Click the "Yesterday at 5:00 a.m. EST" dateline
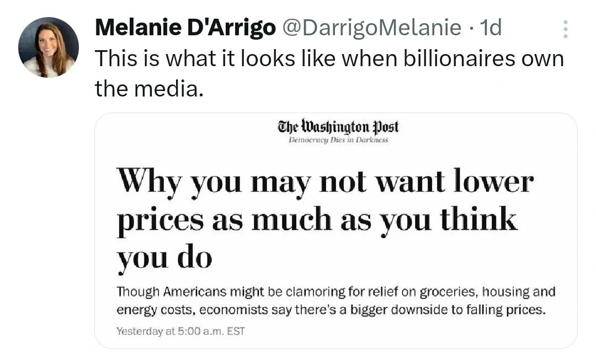 [180, 331]
